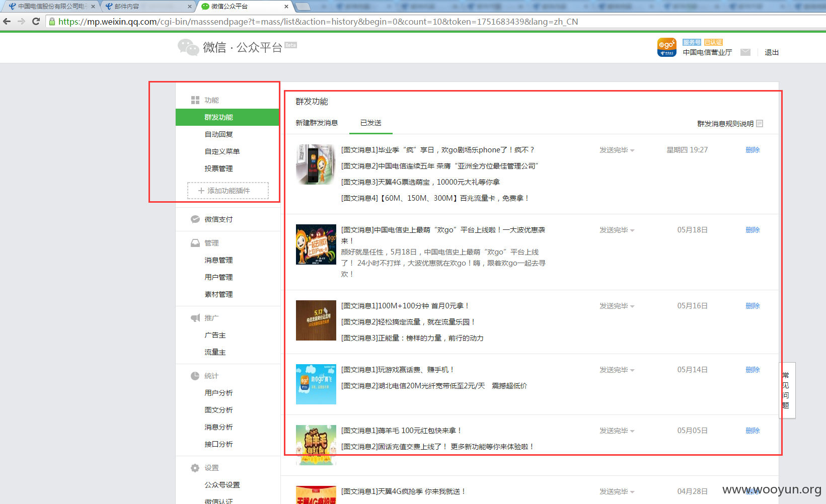826x504 pixels.
Task: Open 投票管理 in the sidebar
Action: point(218,169)
